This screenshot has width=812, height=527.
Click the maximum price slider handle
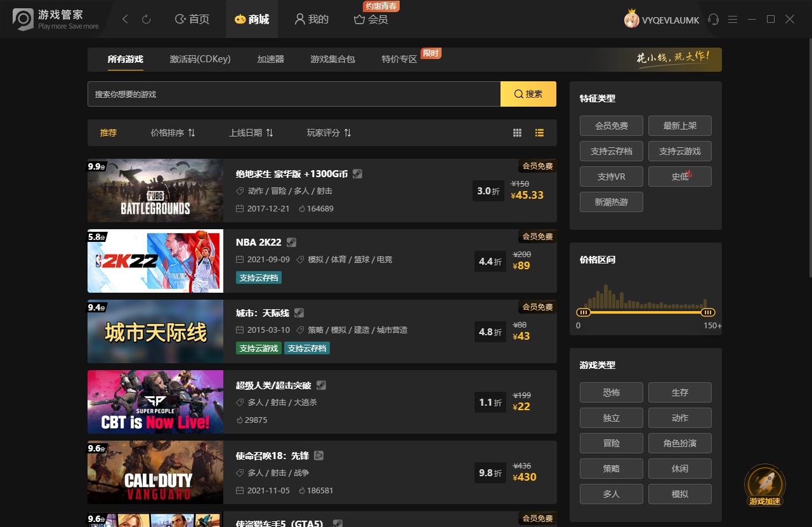[708, 312]
